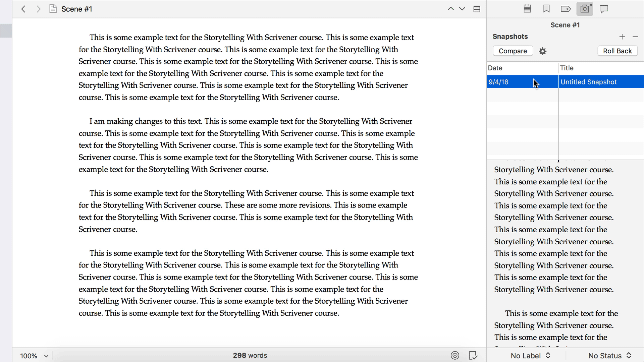Open the No Status dropdown
644x362 pixels.
click(609, 356)
